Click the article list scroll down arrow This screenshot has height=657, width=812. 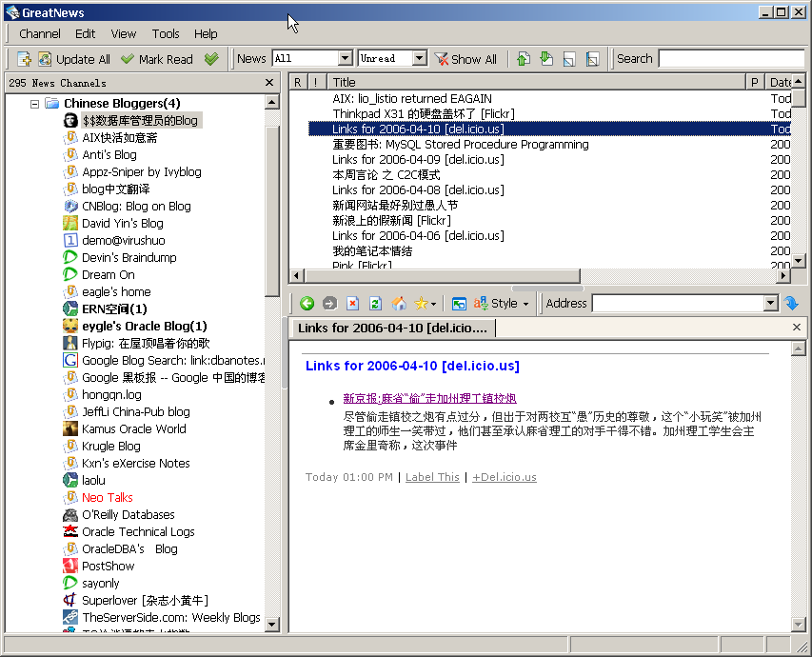(798, 261)
